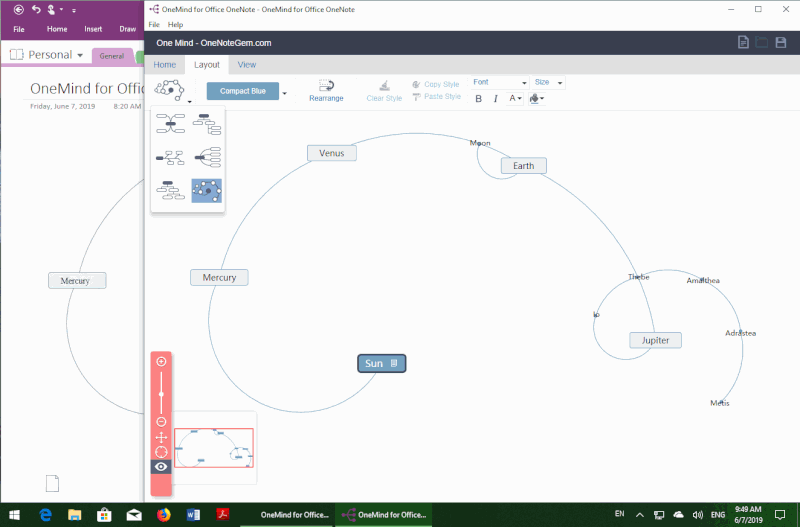Viewport: 800px width, 527px height.
Task: Open the OneNote Draw tab
Action: (128, 29)
